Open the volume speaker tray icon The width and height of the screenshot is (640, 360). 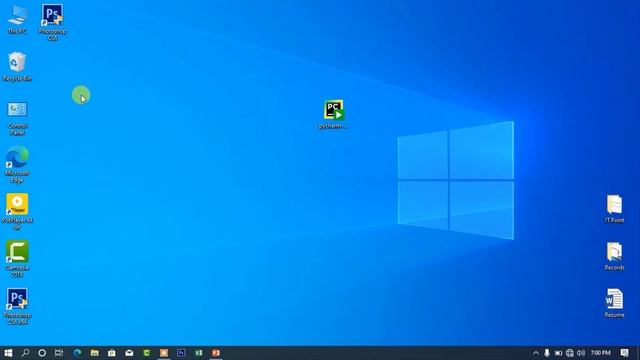[x=581, y=353]
